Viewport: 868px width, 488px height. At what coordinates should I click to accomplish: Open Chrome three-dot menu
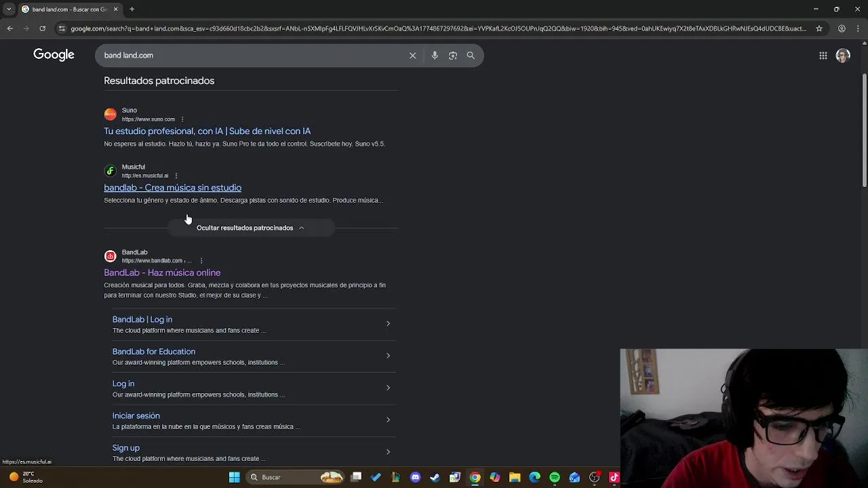click(859, 28)
